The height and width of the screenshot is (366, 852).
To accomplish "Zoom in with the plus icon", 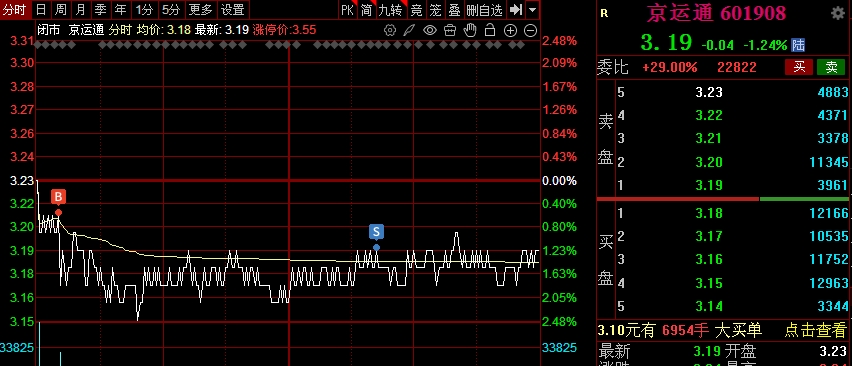I will tap(510, 30).
